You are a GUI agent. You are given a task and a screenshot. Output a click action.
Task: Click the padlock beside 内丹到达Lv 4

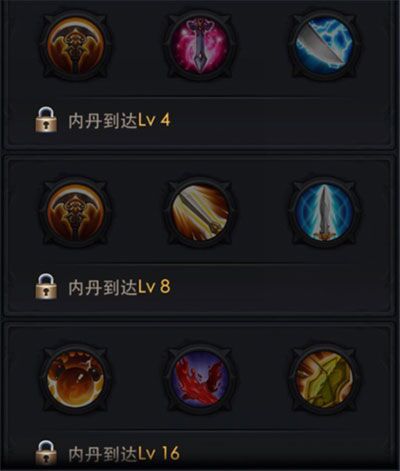point(46,120)
